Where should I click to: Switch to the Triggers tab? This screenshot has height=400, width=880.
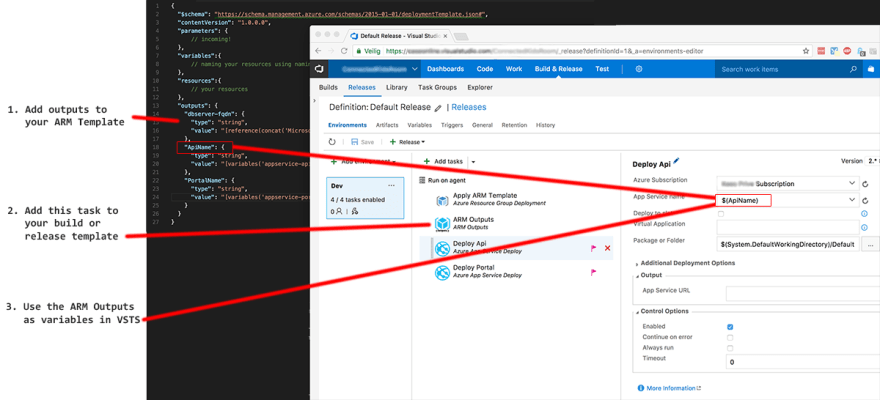[x=452, y=125]
